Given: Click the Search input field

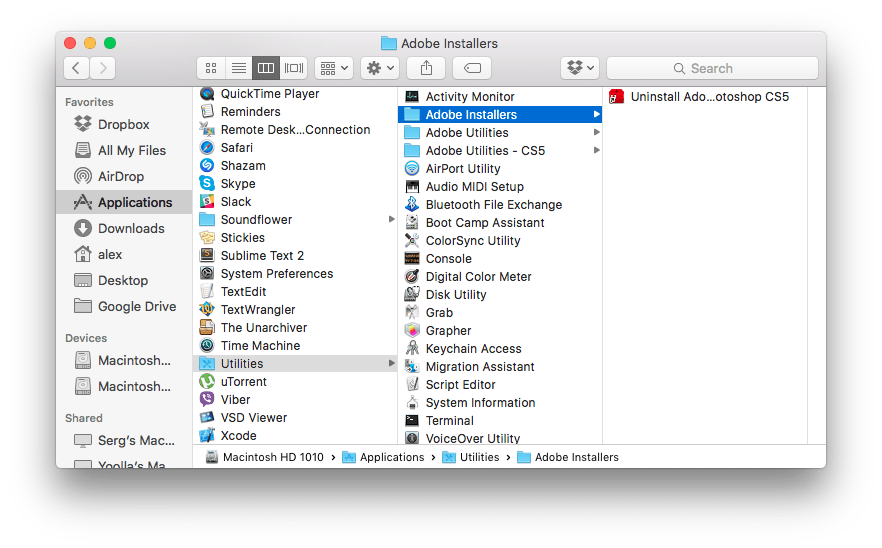Looking at the screenshot, I should (x=712, y=68).
